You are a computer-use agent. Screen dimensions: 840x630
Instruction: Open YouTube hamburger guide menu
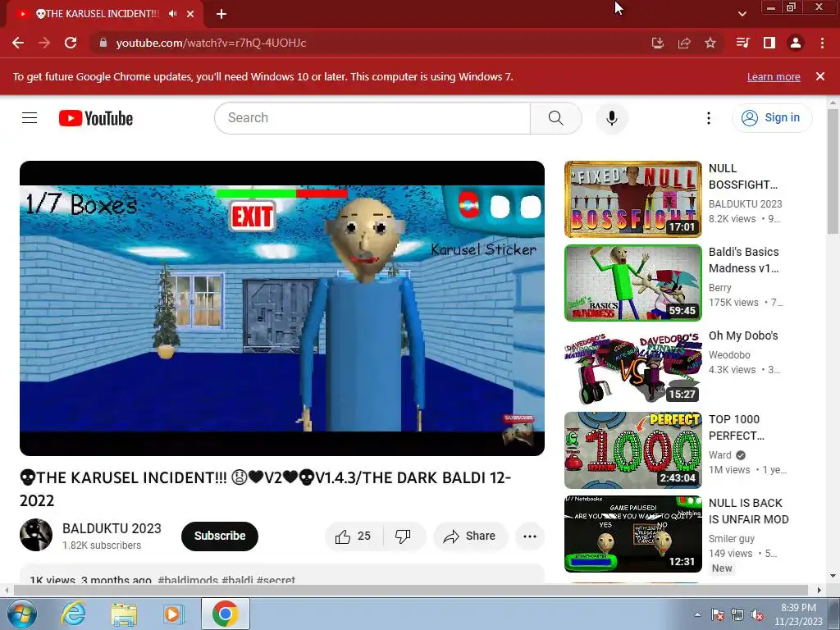[x=30, y=118]
